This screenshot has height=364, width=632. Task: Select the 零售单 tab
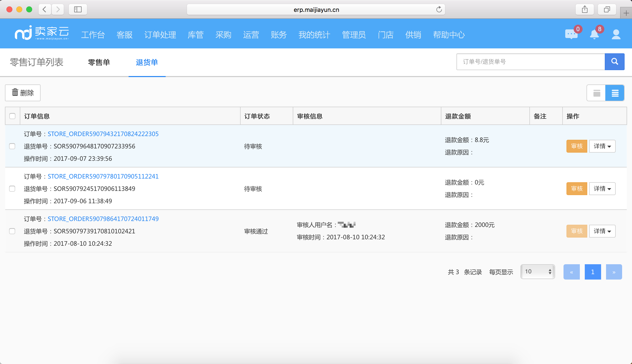click(99, 62)
